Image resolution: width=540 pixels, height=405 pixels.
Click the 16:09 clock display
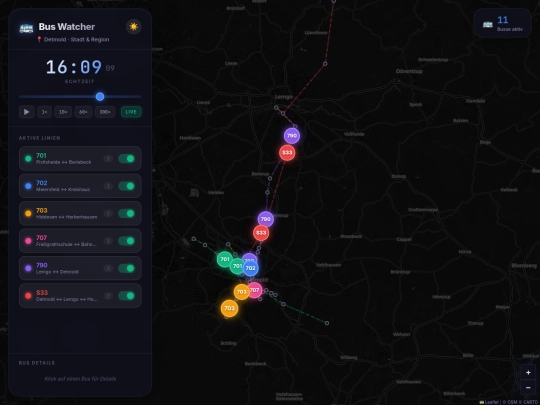pyautogui.click(x=74, y=67)
